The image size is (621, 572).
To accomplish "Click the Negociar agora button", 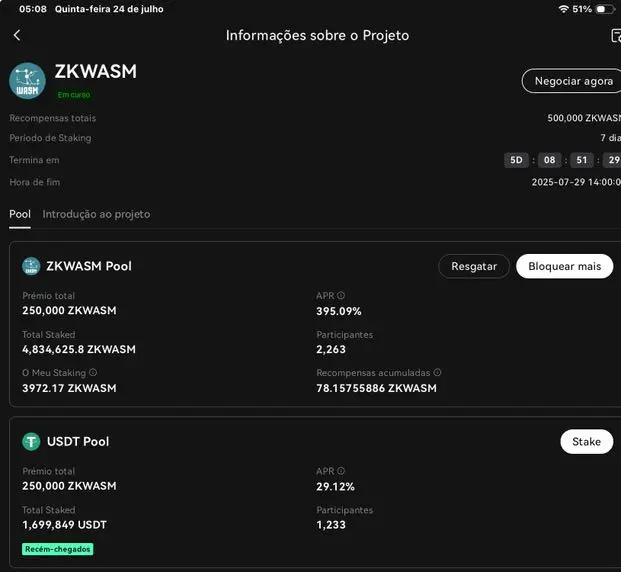I will (x=573, y=81).
